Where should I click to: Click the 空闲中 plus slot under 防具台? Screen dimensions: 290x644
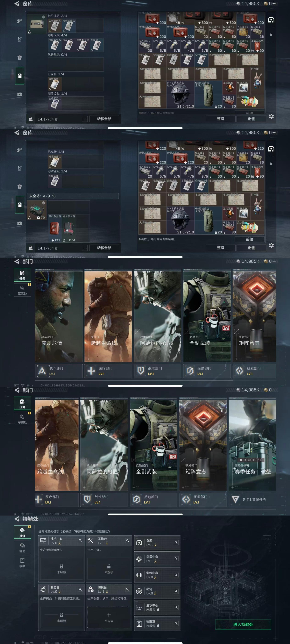point(109,617)
